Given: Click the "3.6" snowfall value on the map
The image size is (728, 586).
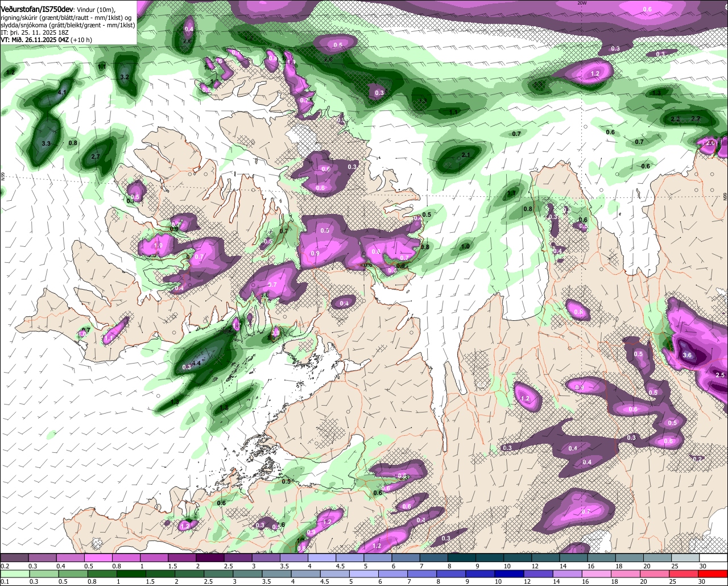Looking at the screenshot, I should tap(687, 356).
